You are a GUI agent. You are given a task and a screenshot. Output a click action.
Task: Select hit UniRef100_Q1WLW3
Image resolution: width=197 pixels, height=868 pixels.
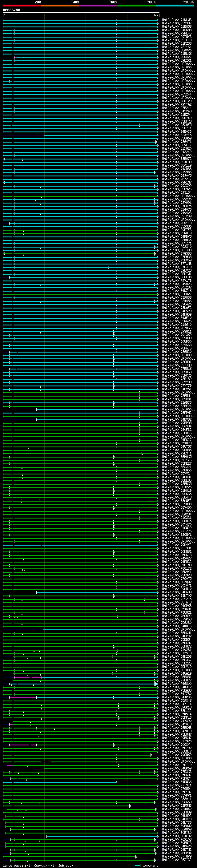[x=176, y=20]
